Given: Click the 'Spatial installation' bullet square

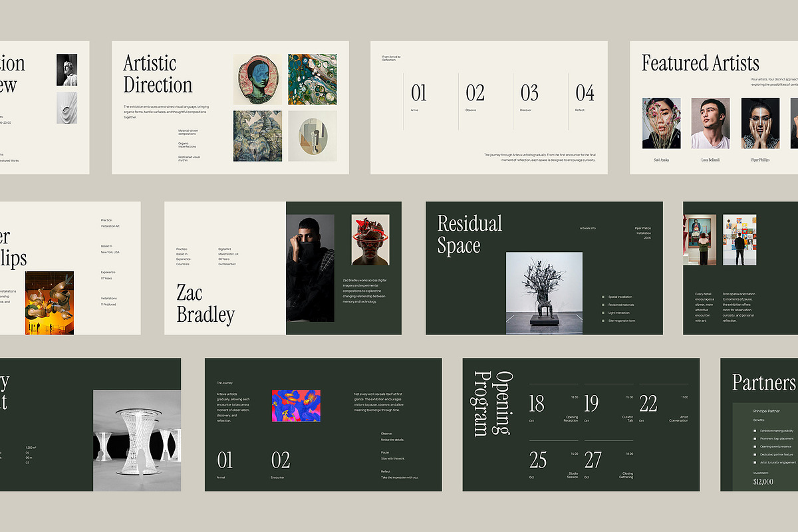Looking at the screenshot, I should (x=603, y=297).
